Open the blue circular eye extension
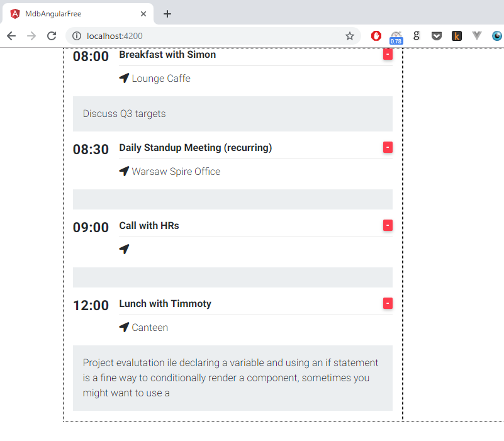Viewport: 504px width, 441px height. tap(497, 36)
